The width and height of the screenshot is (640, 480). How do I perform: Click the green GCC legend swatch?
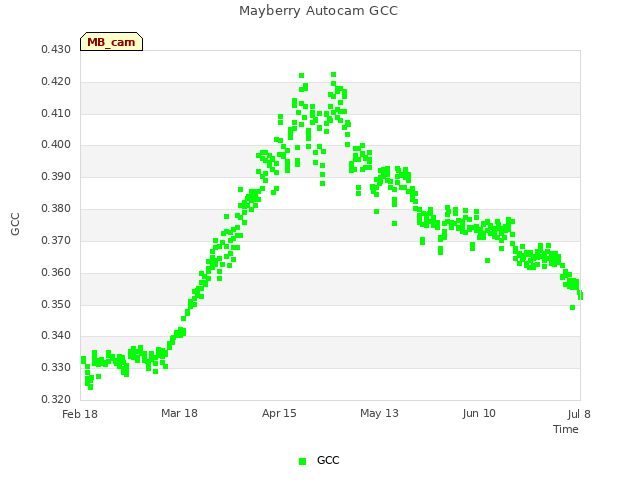tap(302, 461)
